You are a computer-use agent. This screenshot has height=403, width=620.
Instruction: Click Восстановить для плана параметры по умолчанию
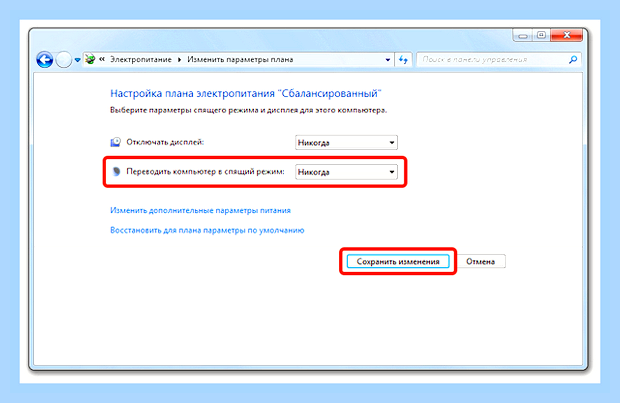point(207,230)
